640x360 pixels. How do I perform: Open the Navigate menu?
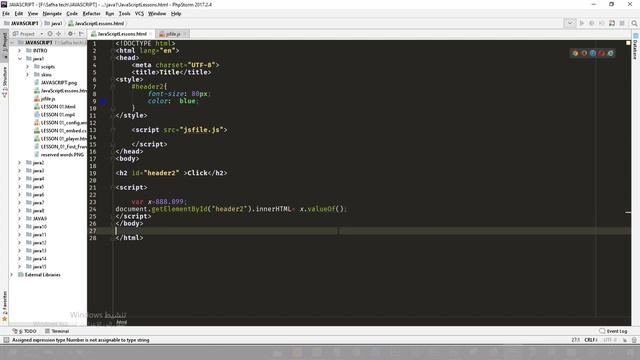click(52, 13)
